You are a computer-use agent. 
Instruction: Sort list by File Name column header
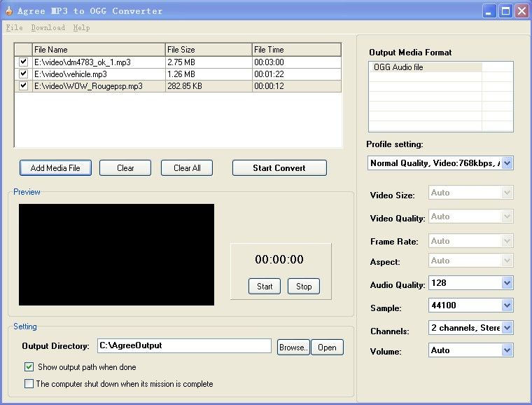99,50
